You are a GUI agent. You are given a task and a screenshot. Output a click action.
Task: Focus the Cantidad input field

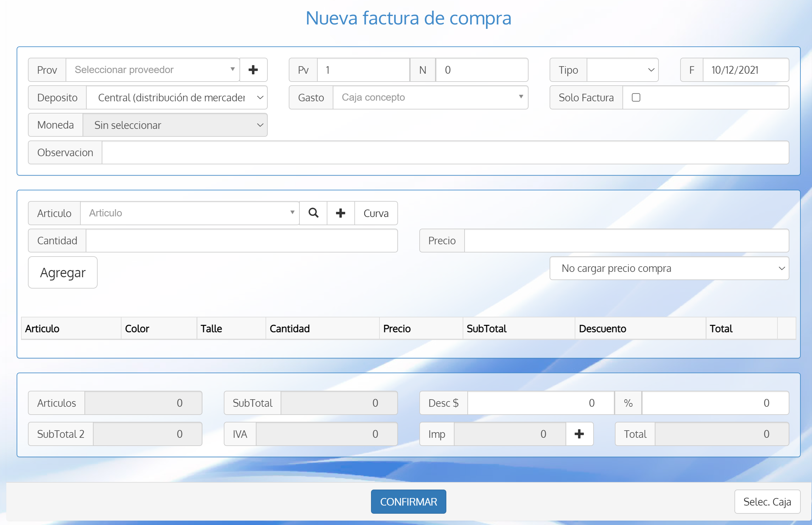pyautogui.click(x=242, y=240)
